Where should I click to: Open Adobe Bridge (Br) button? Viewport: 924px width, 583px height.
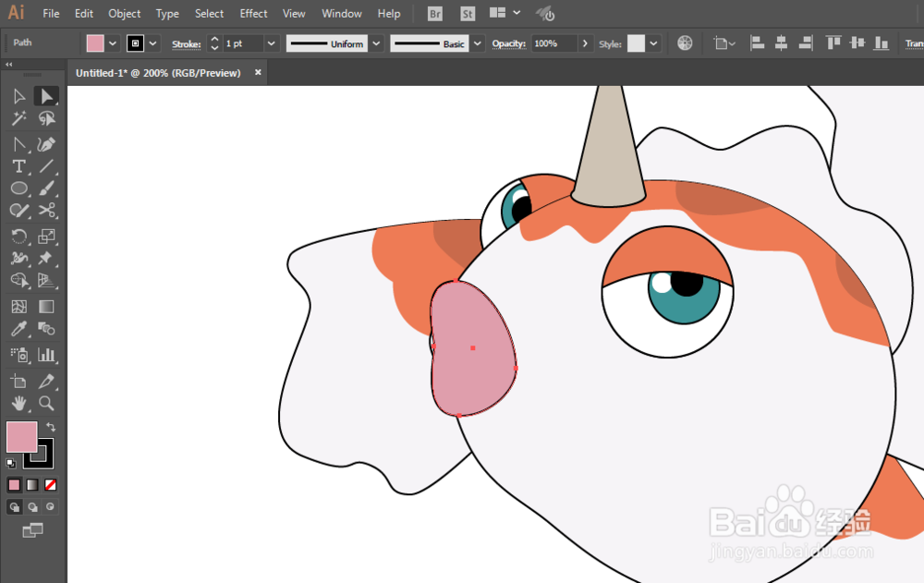coord(435,14)
